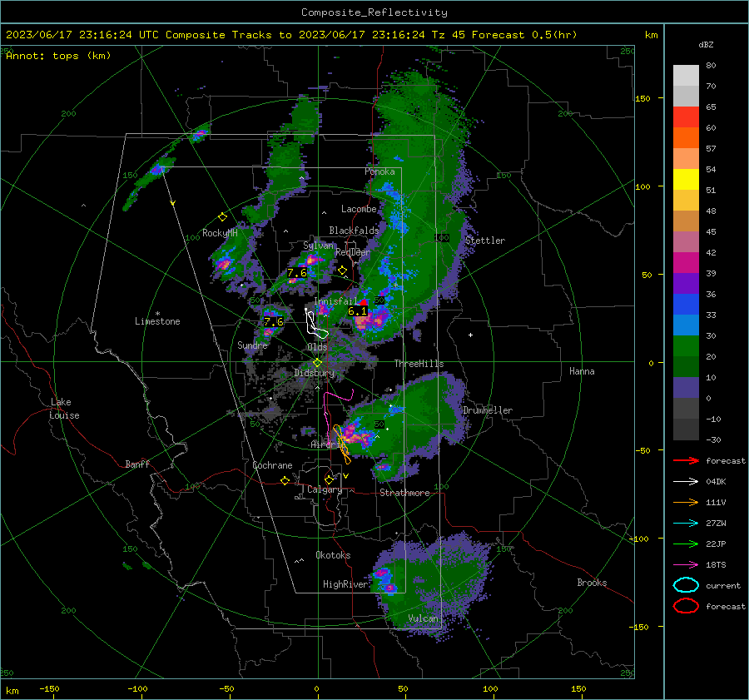749x700 pixels.
Task: Click the Okotoks city label
Action: point(333,555)
